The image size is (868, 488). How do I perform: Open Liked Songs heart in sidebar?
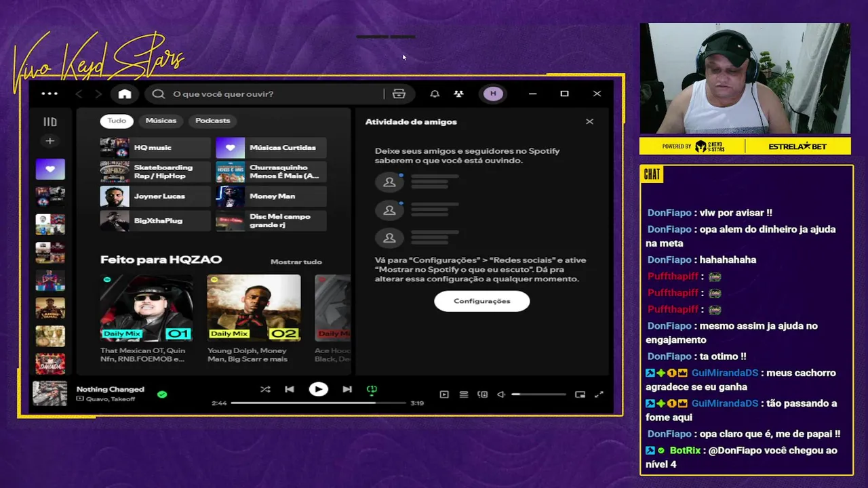coord(50,169)
